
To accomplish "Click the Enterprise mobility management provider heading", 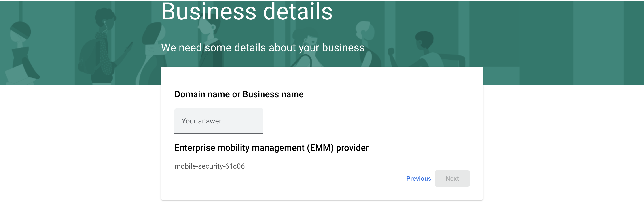I will click(271, 148).
